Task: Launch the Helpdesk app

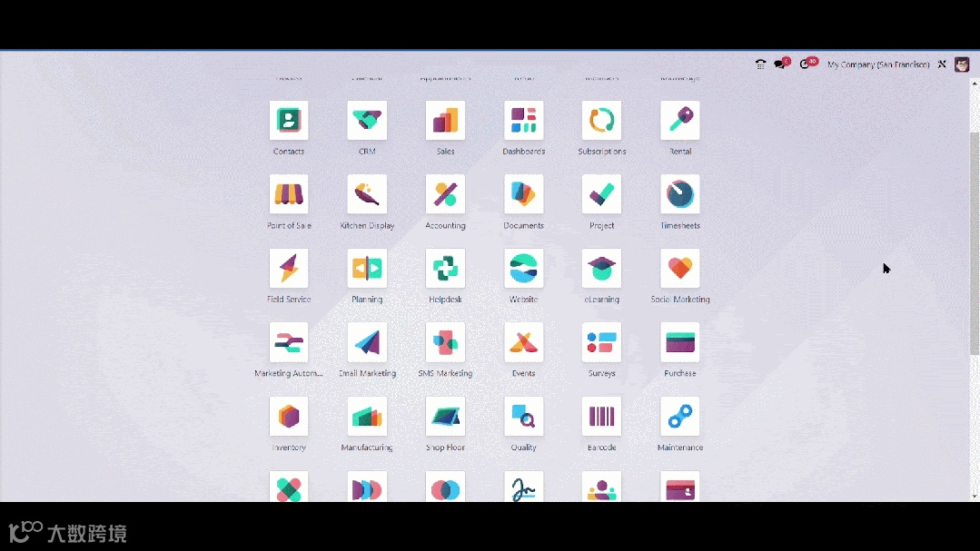Action: (445, 268)
